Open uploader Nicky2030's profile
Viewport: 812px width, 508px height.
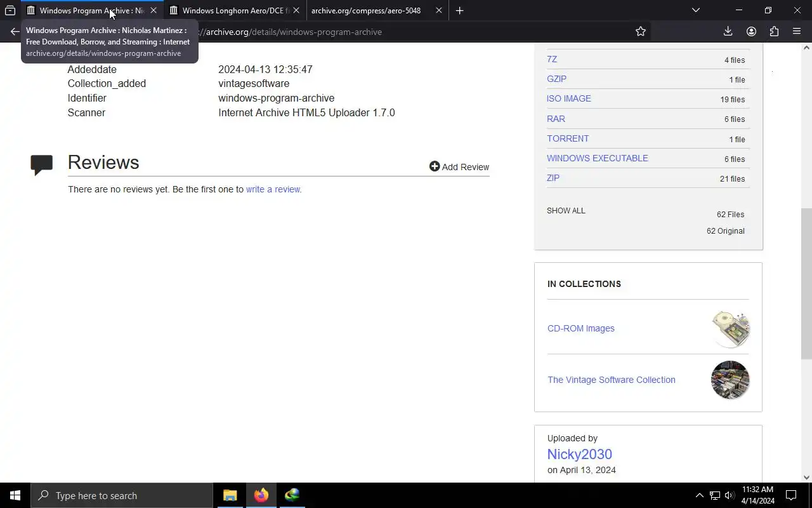click(580, 454)
